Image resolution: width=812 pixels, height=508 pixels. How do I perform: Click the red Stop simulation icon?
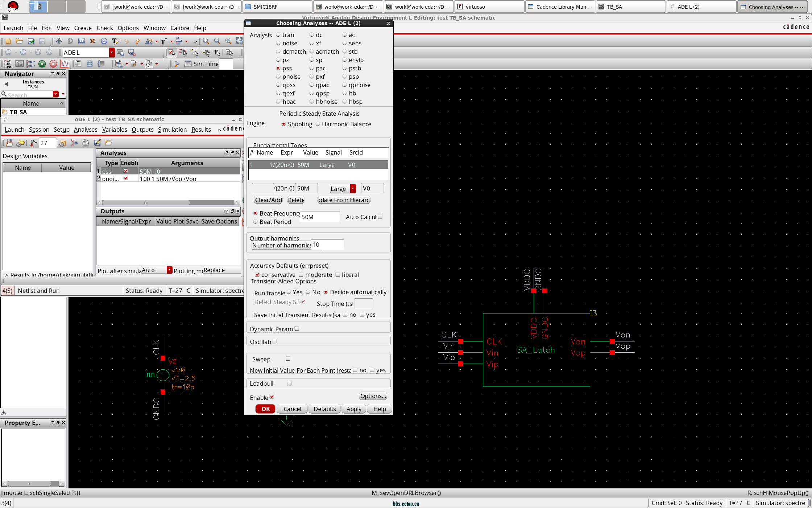click(53, 64)
